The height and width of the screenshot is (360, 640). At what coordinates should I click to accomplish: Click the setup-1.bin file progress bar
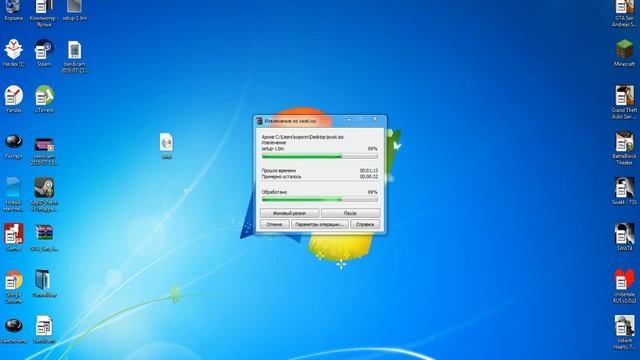tap(320, 156)
